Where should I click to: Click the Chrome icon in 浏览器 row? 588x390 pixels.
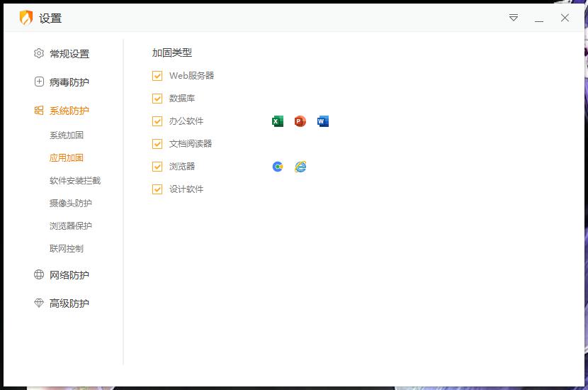point(278,167)
